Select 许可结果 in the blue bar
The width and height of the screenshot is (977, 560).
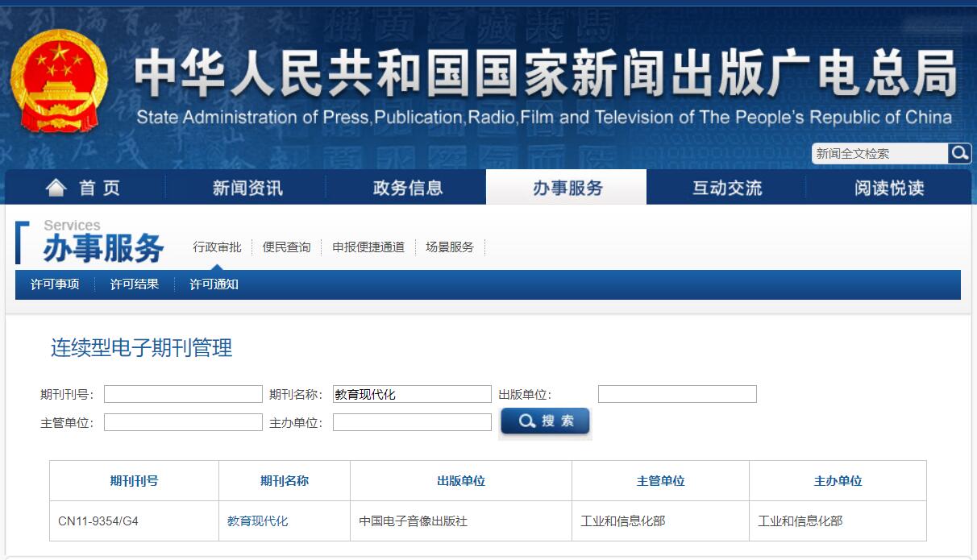tap(135, 284)
